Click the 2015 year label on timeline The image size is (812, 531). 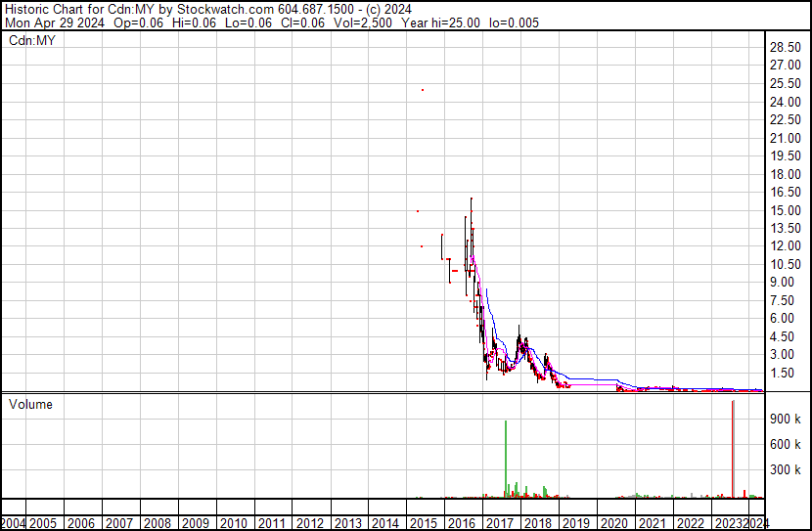tap(424, 523)
